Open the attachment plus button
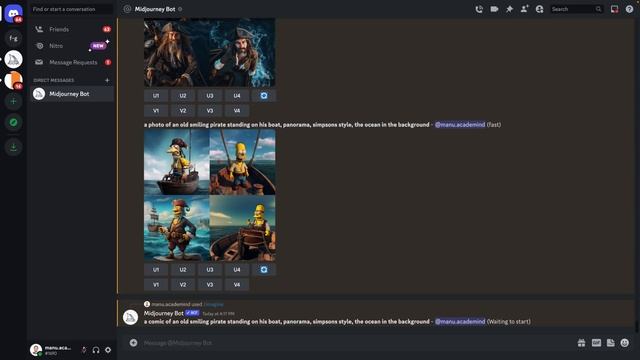 pos(133,343)
